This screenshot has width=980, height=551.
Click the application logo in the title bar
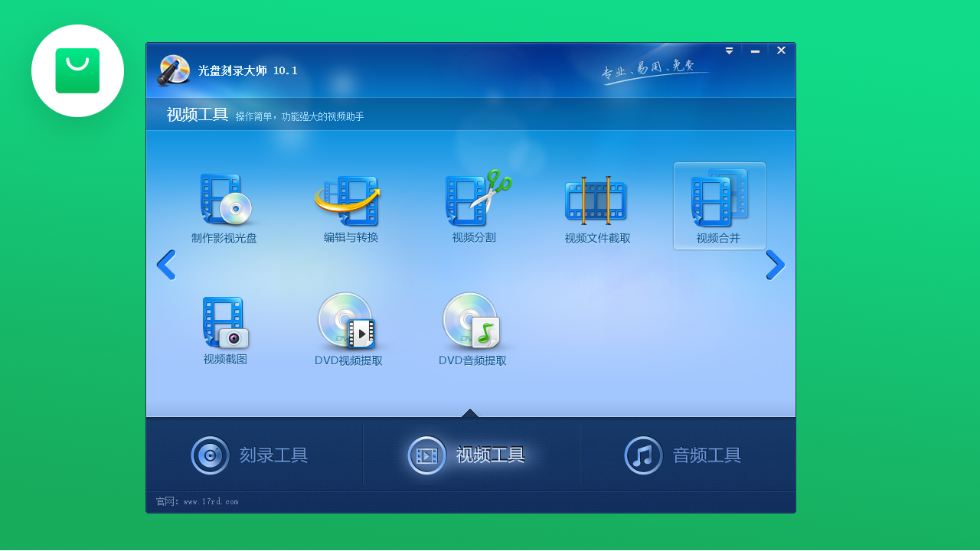[x=173, y=70]
